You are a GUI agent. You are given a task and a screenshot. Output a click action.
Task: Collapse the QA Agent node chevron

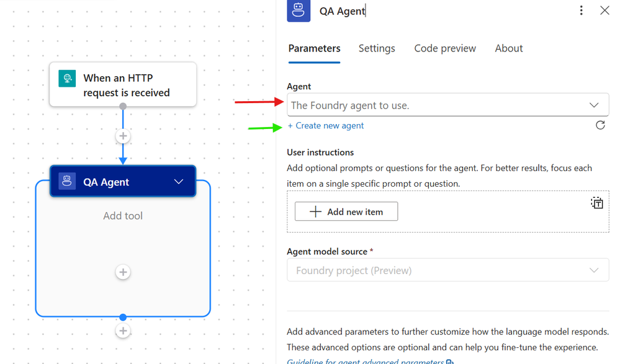179,182
